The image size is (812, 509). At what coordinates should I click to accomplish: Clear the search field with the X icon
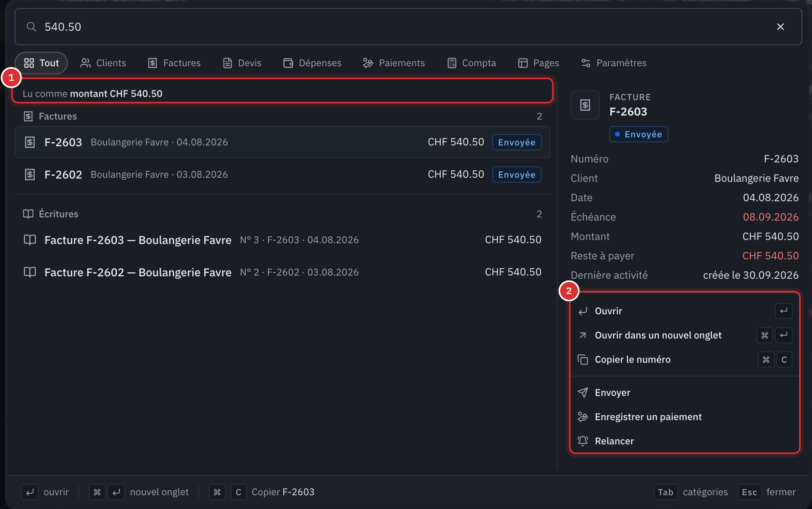click(x=780, y=27)
